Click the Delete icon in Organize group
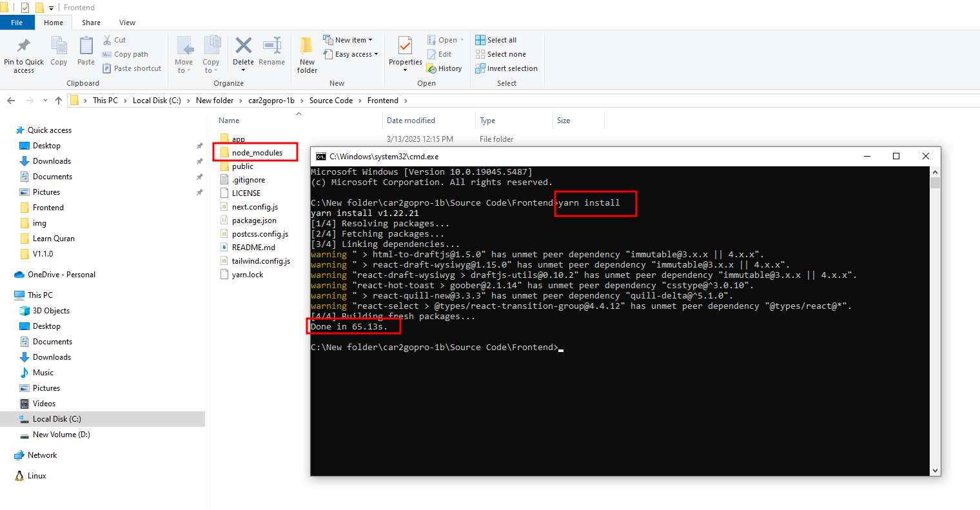The image size is (980, 510). coord(244,46)
